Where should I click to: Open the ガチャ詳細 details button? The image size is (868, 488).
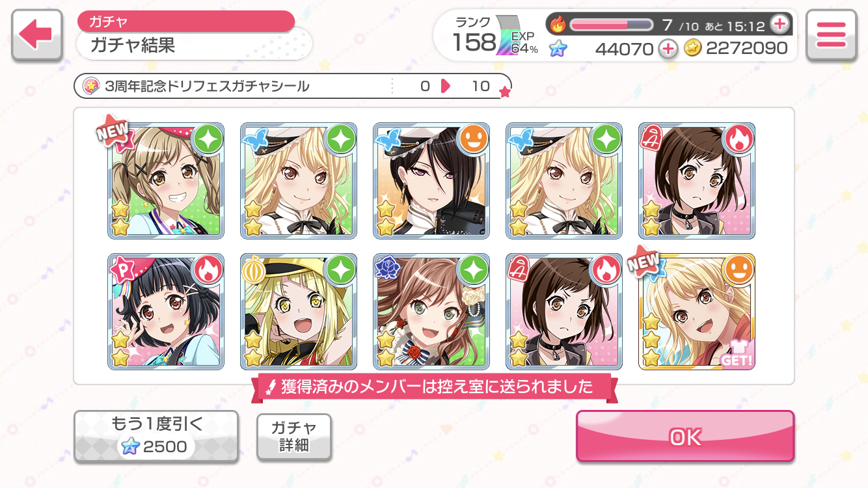(294, 437)
